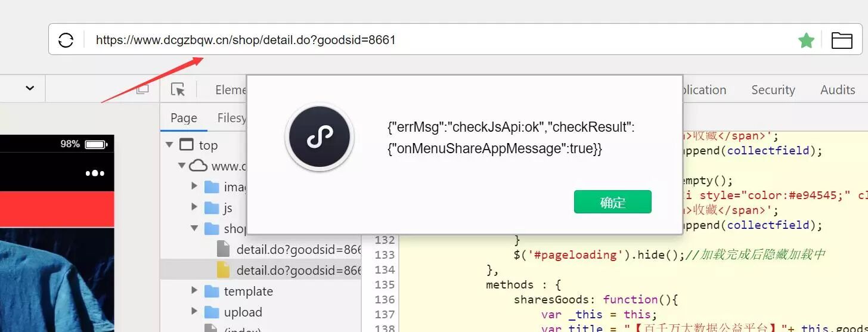Click the 'methods' keyword on line 135

click(510, 284)
